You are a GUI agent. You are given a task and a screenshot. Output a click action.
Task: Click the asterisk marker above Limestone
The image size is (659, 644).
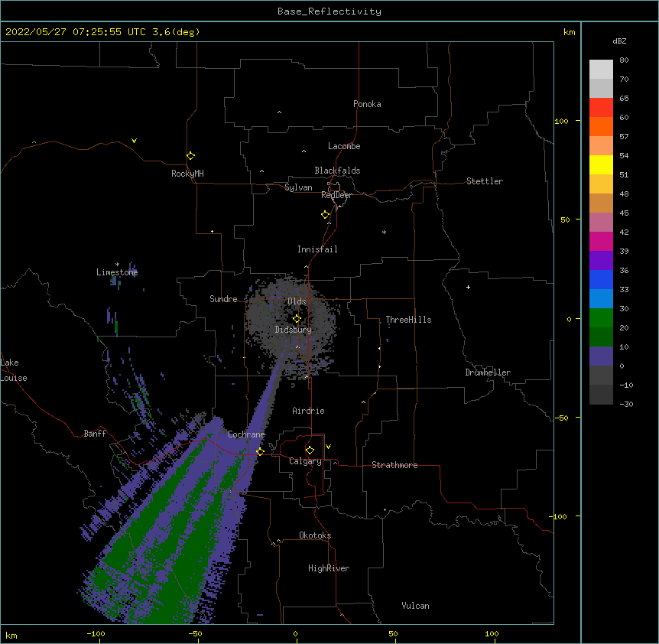tap(117, 265)
